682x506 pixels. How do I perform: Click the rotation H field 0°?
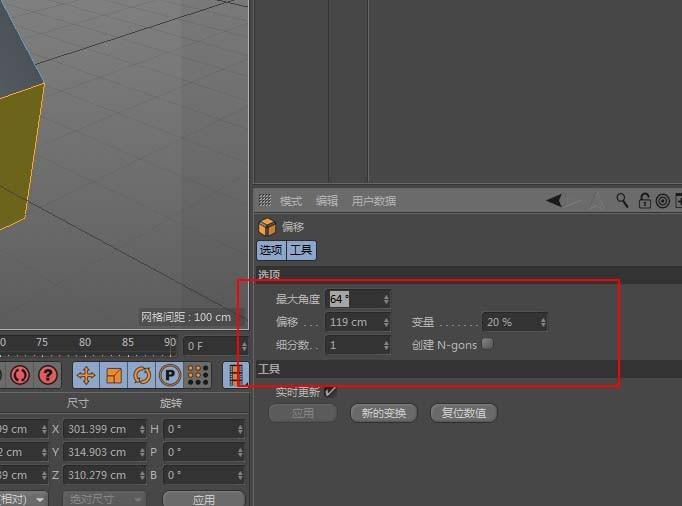(x=204, y=429)
